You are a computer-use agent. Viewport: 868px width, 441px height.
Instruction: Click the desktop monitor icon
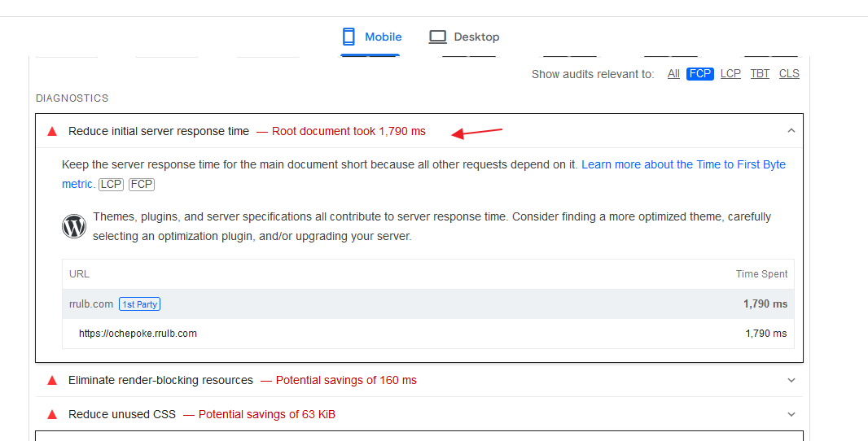coord(437,37)
